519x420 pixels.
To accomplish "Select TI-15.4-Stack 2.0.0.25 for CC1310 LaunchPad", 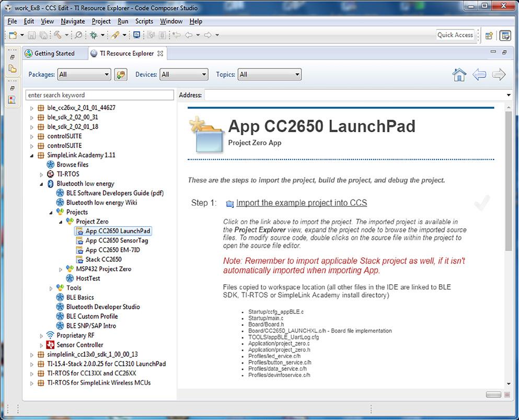I will tap(106, 364).
